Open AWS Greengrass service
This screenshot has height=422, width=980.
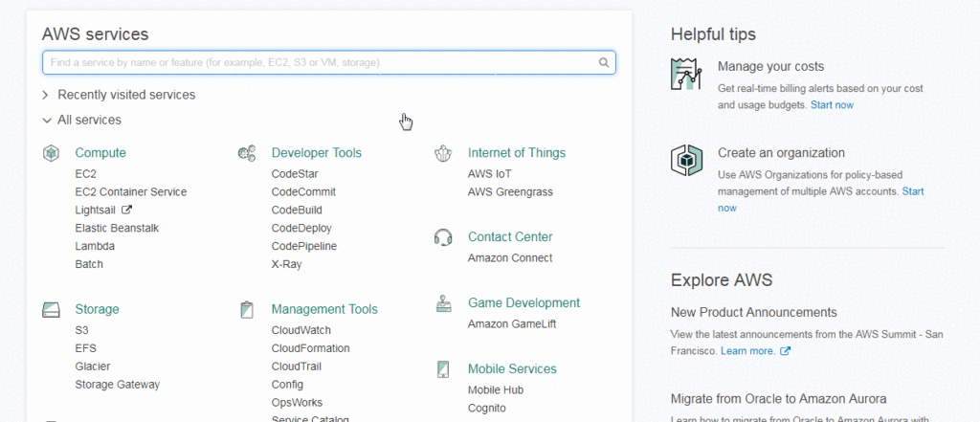pyautogui.click(x=511, y=192)
